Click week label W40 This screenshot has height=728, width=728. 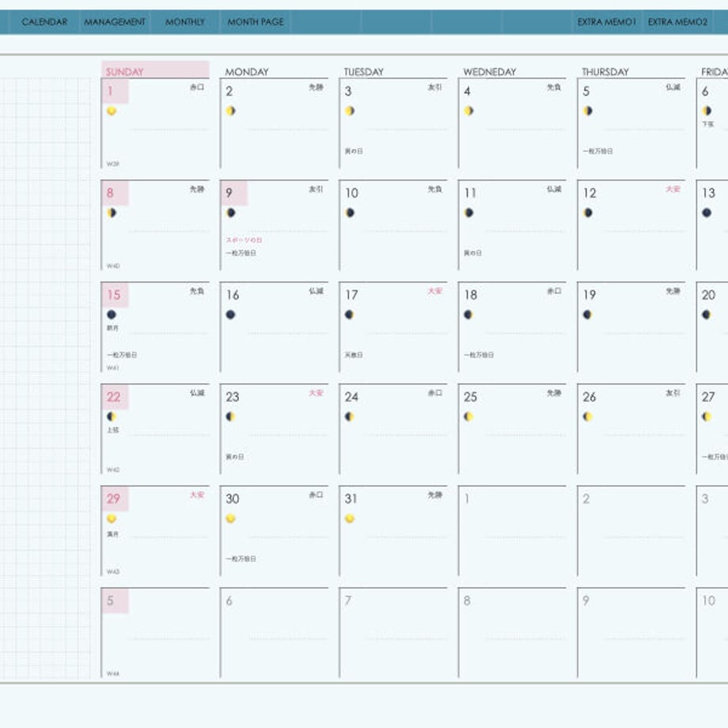coord(113,266)
